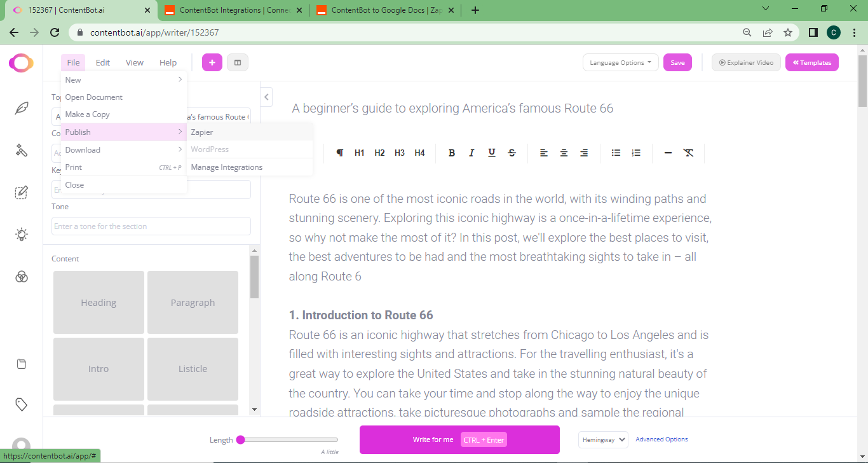The height and width of the screenshot is (463, 868).
Task: Toggle strikethrough formatting
Action: coord(512,153)
